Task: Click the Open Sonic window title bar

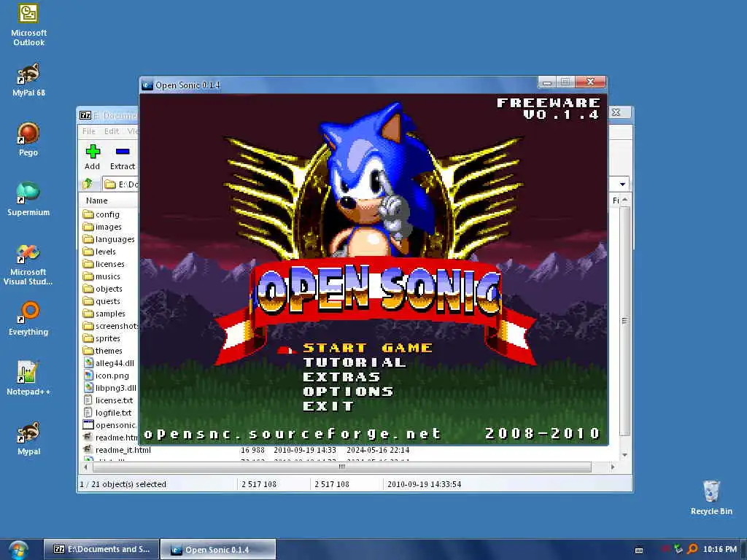Action: pos(338,85)
